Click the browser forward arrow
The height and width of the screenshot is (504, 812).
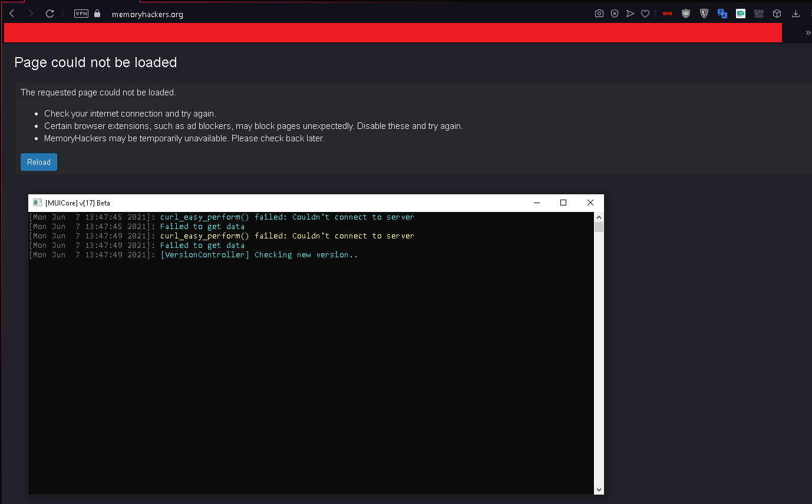[31, 14]
